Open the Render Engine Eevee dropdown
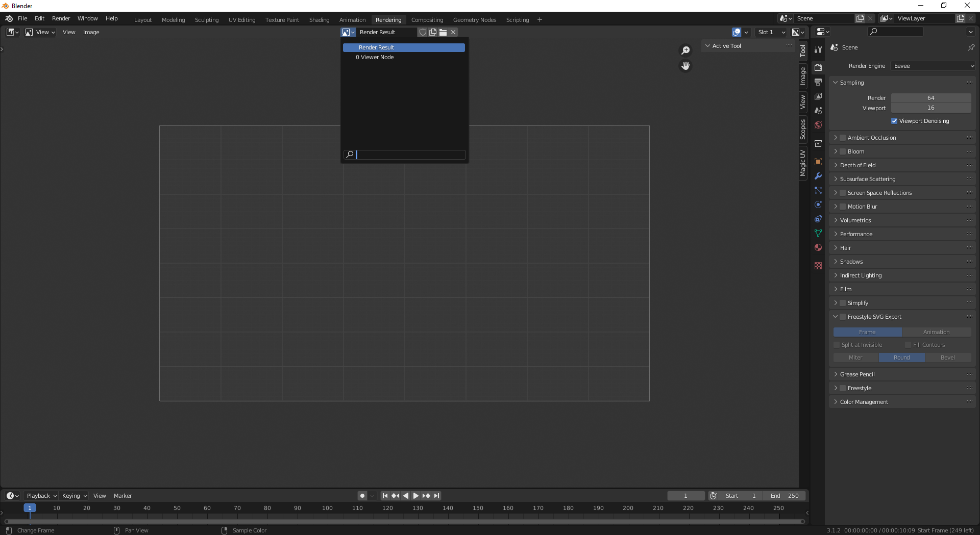 933,66
